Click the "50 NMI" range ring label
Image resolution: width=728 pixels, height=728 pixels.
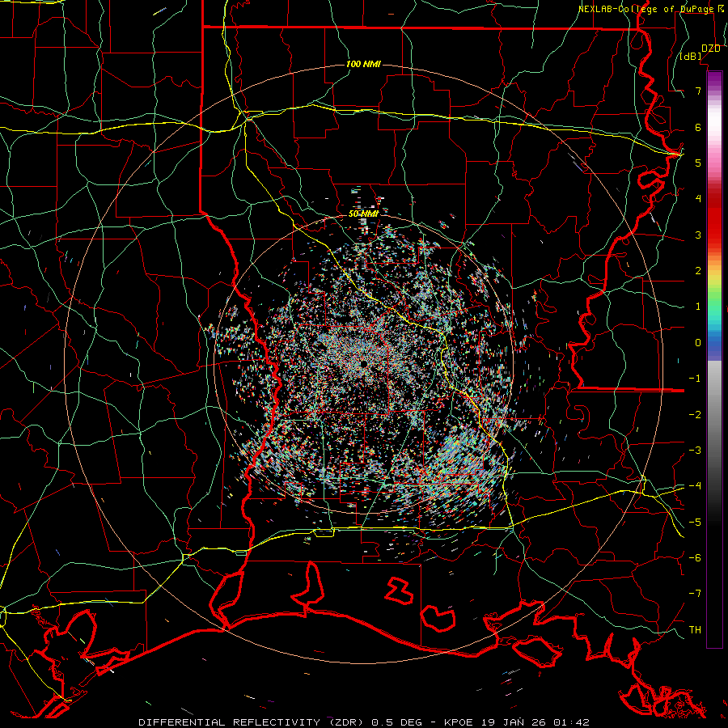coord(363,214)
